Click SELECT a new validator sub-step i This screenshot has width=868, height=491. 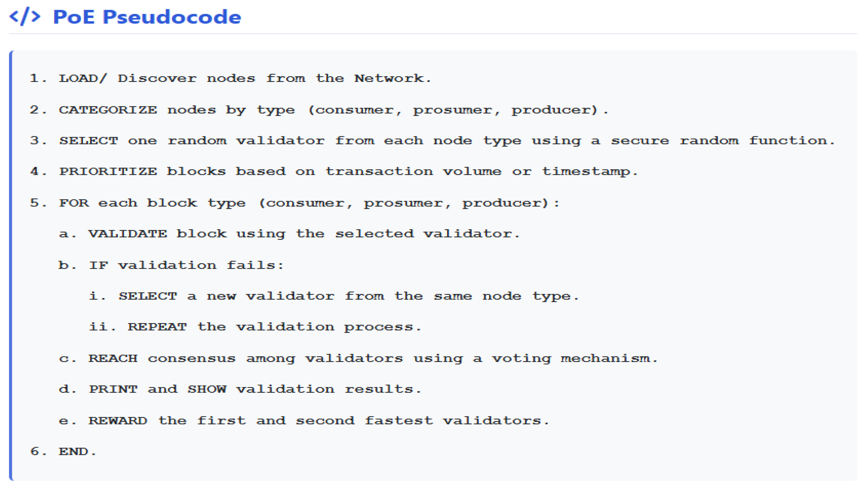click(334, 296)
